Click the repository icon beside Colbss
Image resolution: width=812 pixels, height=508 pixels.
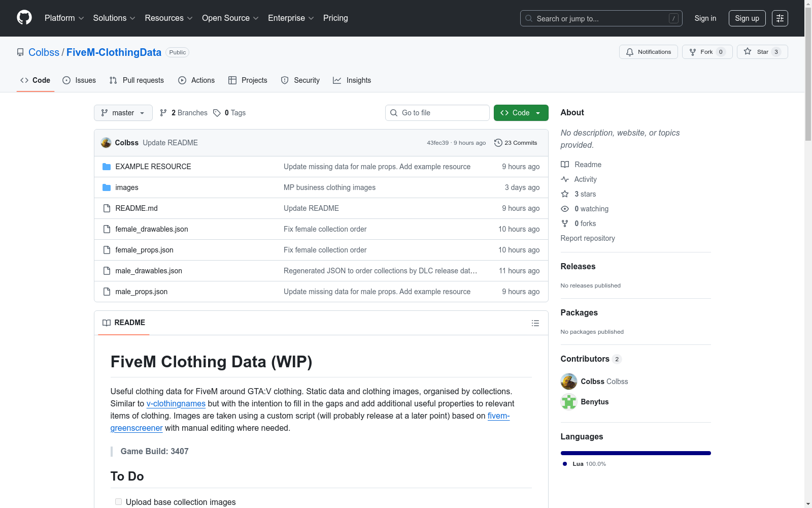tap(20, 52)
